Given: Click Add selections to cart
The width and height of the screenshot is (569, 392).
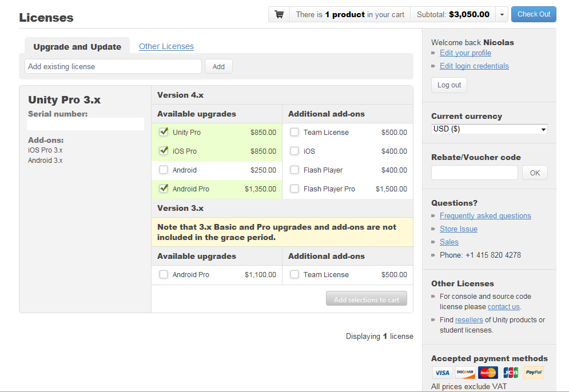Looking at the screenshot, I should point(366,298).
